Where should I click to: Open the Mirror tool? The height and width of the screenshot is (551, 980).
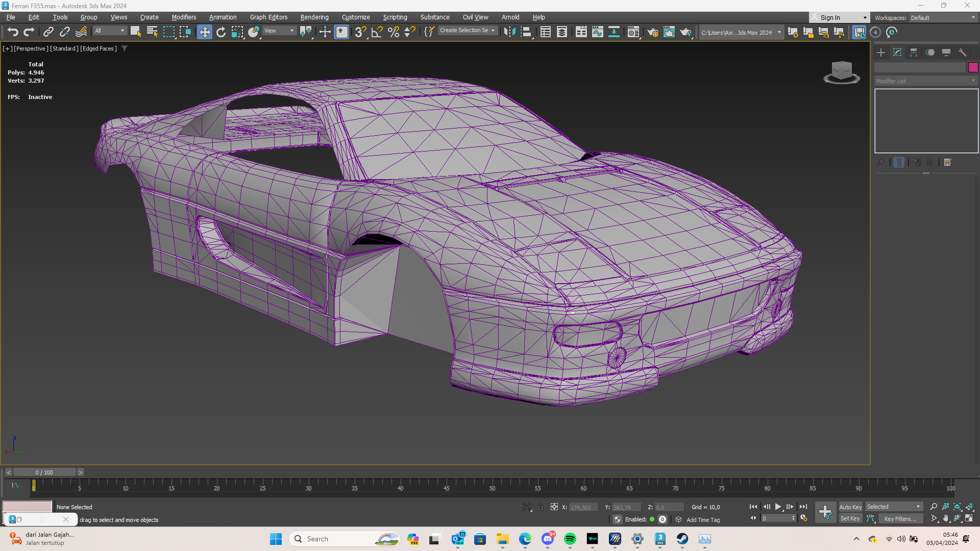pos(509,32)
